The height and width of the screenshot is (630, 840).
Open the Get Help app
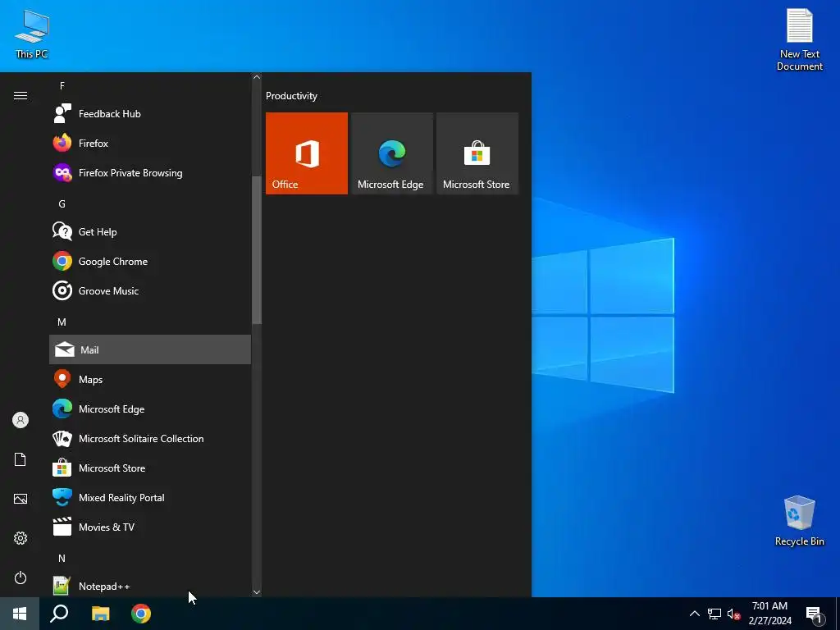point(150,231)
